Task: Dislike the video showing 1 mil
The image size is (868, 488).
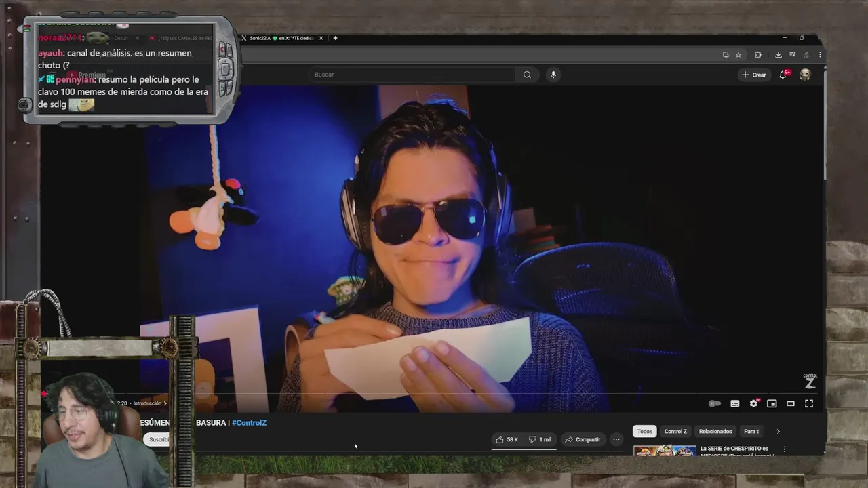Action: point(540,439)
